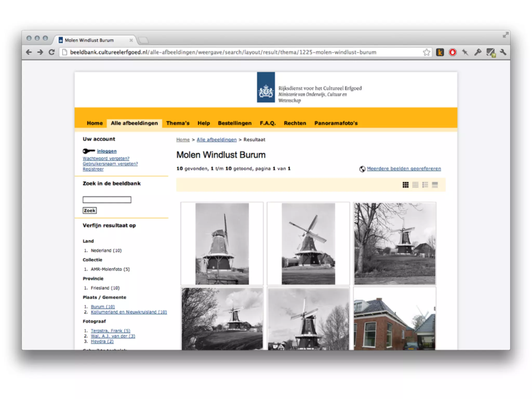
Task: Select the single image view icon
Action: (x=435, y=185)
